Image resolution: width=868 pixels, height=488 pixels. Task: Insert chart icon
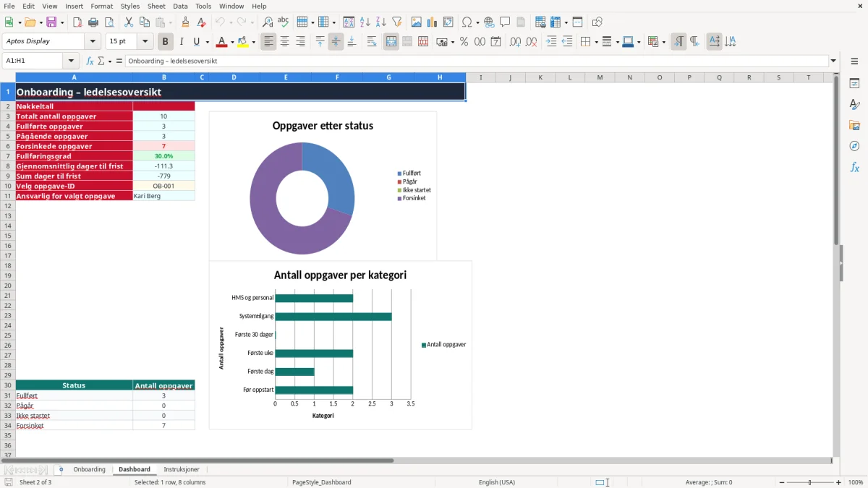433,22
